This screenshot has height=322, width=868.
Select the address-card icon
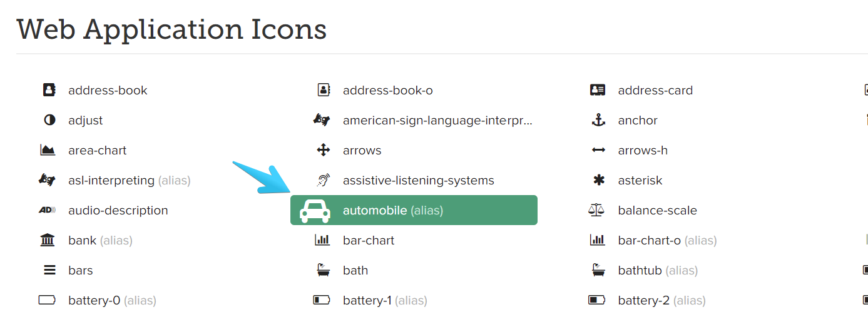pos(598,90)
